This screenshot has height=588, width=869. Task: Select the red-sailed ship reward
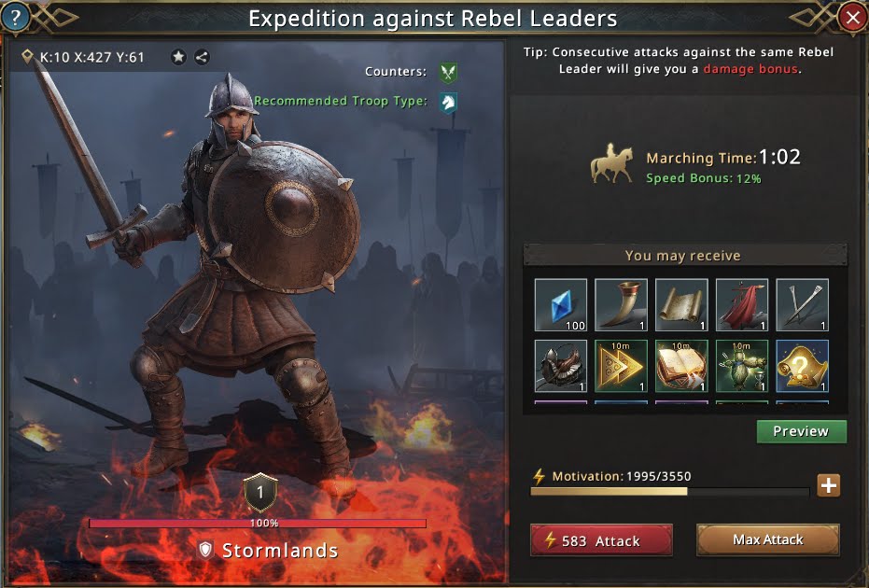tap(741, 305)
